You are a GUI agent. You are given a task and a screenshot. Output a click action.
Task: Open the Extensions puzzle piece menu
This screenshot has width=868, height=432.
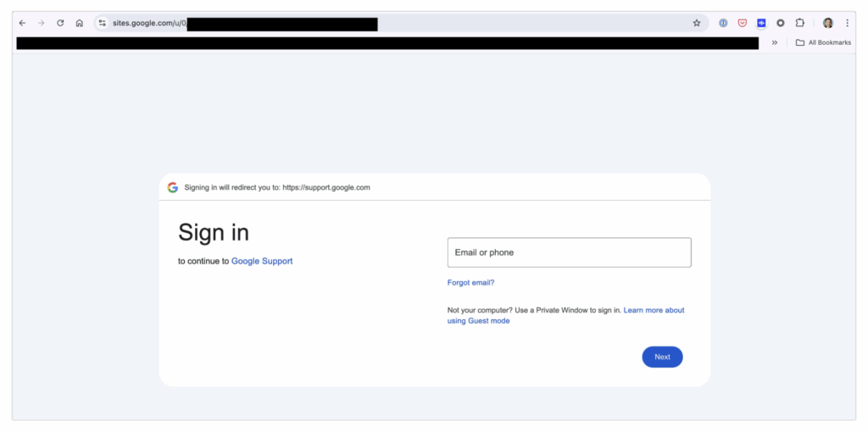(799, 23)
